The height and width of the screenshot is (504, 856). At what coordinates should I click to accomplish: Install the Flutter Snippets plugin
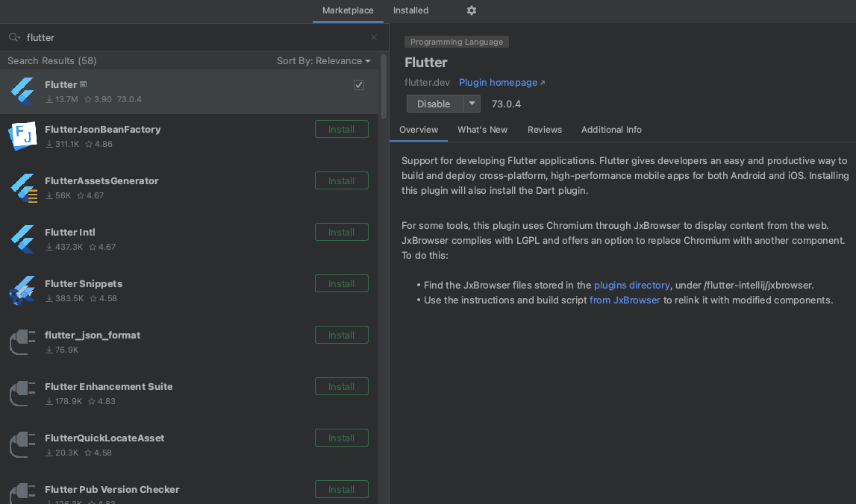tap(342, 283)
